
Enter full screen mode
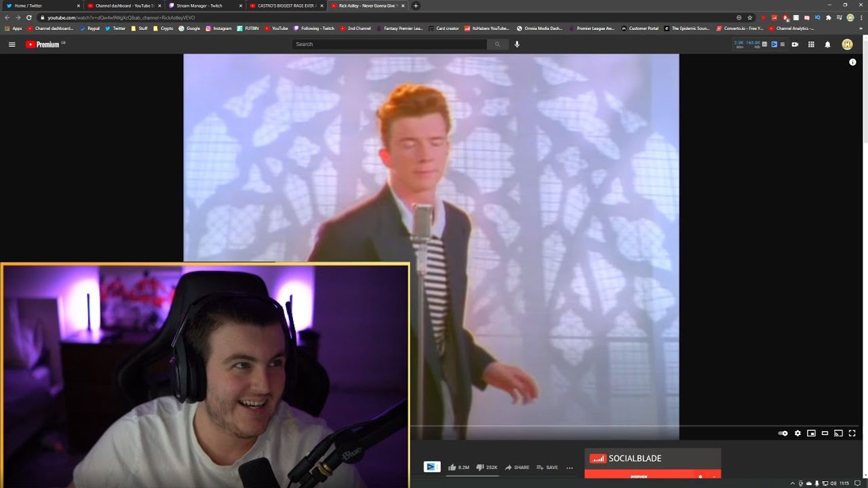click(852, 433)
